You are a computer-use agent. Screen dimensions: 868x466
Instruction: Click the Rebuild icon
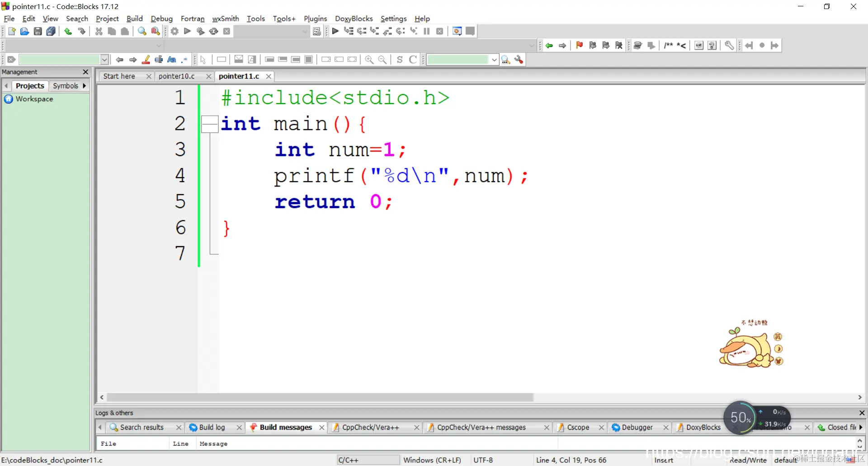tap(214, 31)
